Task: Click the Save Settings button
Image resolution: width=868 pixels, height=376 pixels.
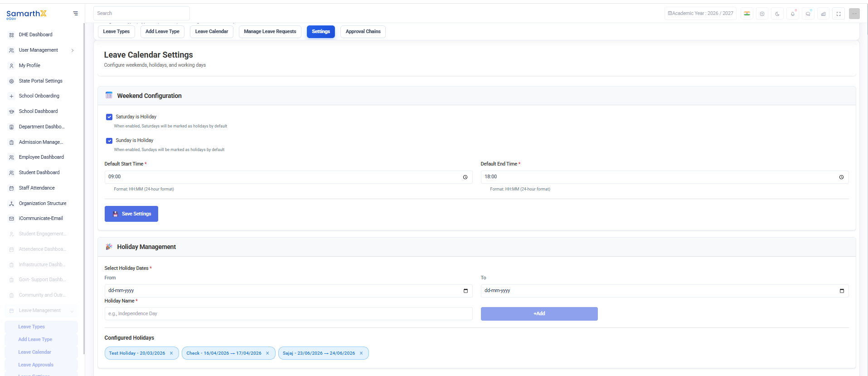Action: [131, 214]
